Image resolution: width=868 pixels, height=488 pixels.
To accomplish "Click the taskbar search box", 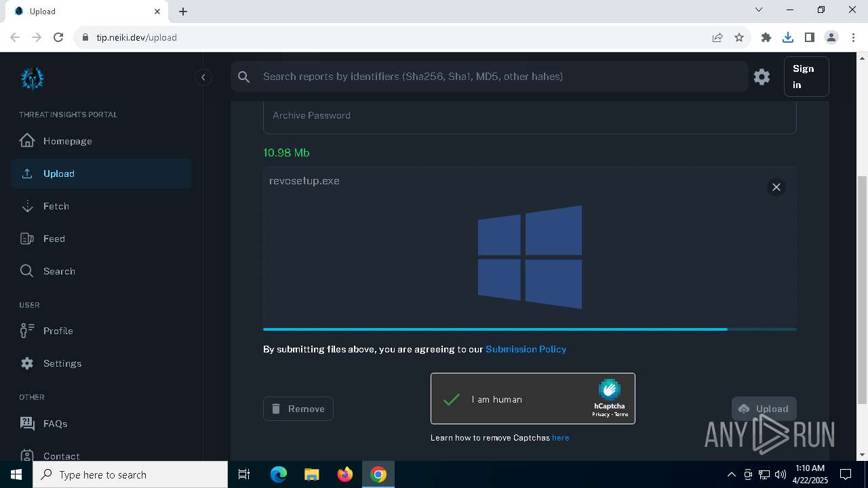I will 130,474.
